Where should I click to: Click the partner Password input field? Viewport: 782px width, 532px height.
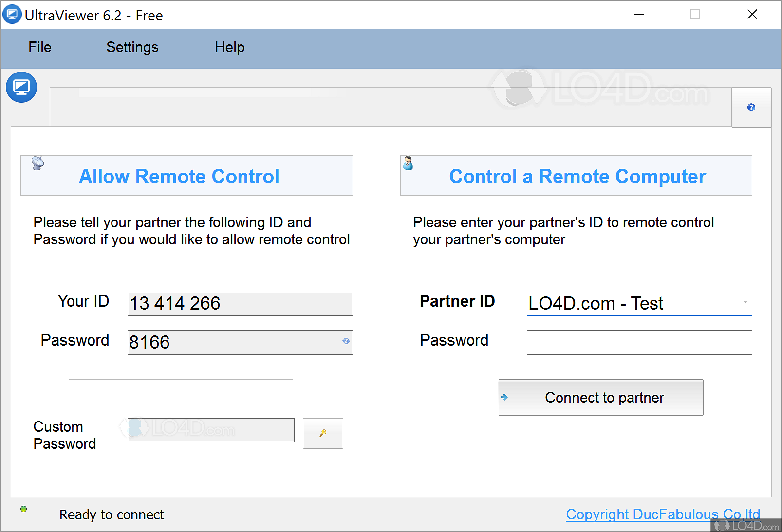(639, 343)
